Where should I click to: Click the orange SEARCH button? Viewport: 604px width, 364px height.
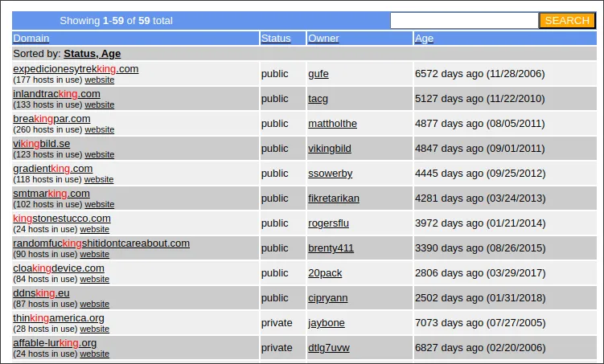[567, 21]
